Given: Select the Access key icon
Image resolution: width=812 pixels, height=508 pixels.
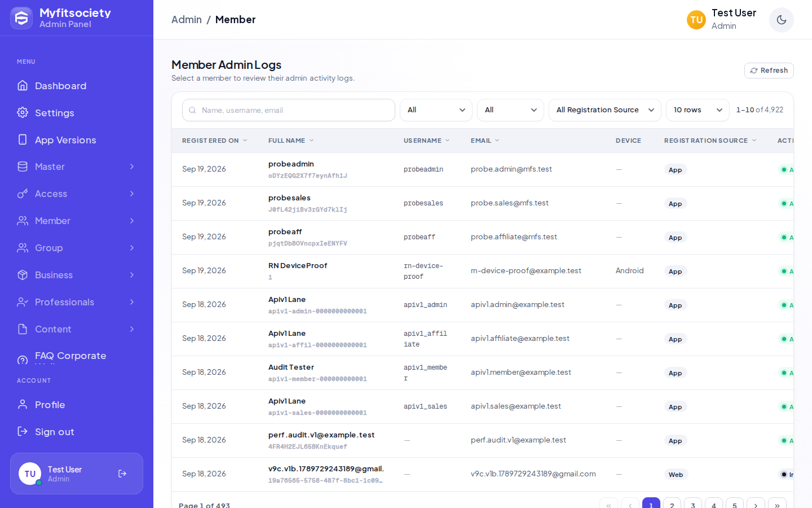Looking at the screenshot, I should 23,194.
